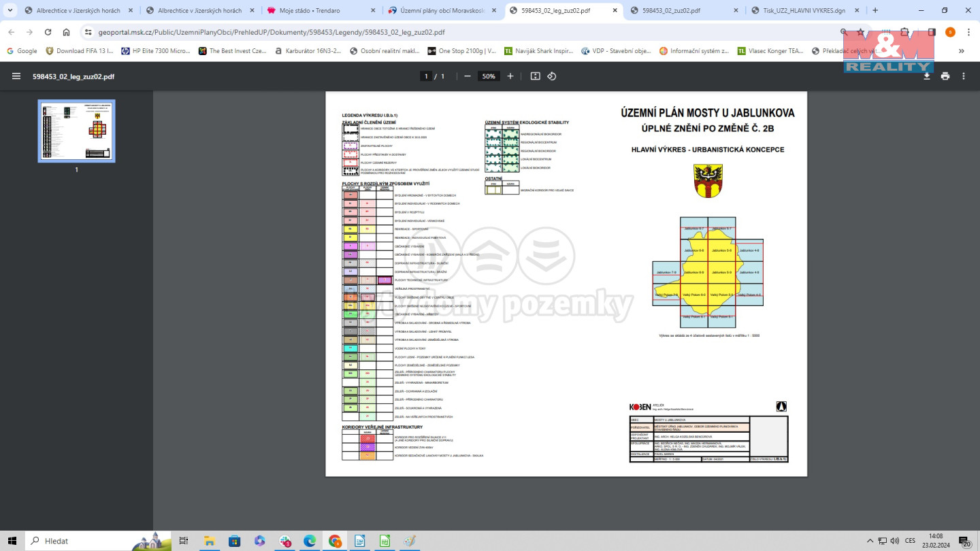Print the PDF document
This screenshot has height=551, width=980.
click(945, 76)
